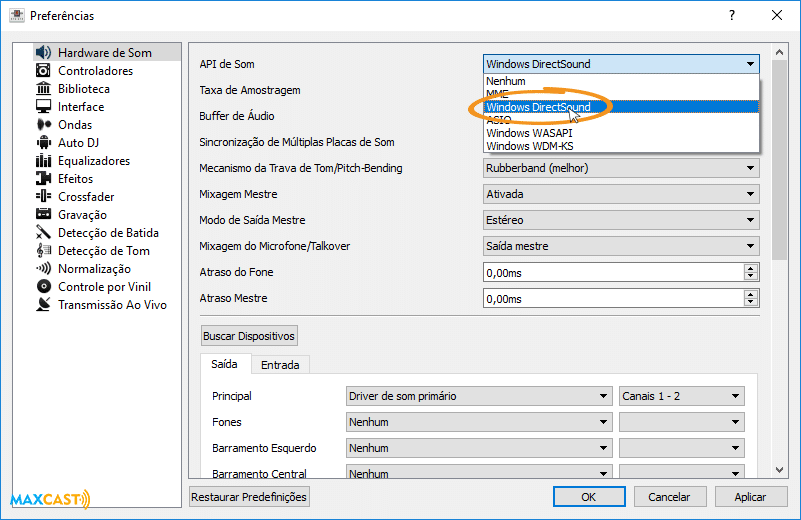The image size is (801, 520).
Task: Click the Gravação cassette icon
Action: click(43, 215)
